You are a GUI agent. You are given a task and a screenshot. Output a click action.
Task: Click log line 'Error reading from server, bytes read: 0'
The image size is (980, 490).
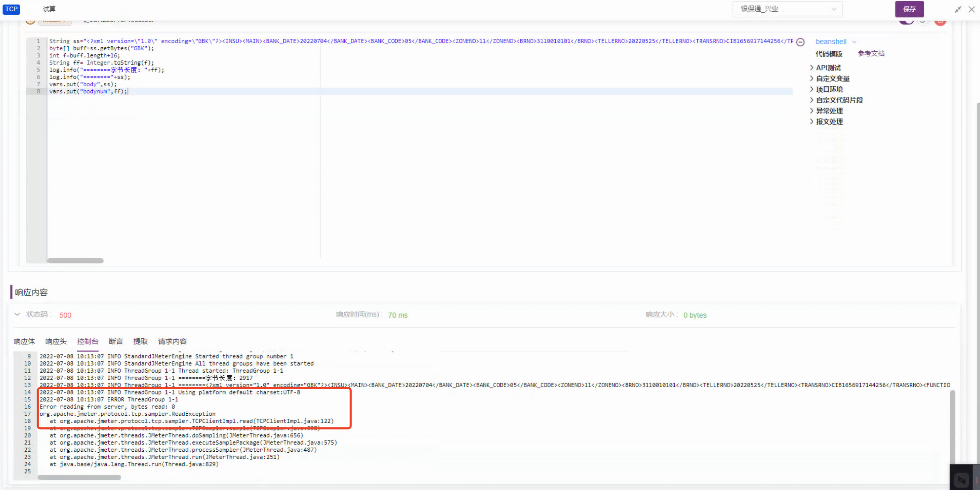[107, 407]
